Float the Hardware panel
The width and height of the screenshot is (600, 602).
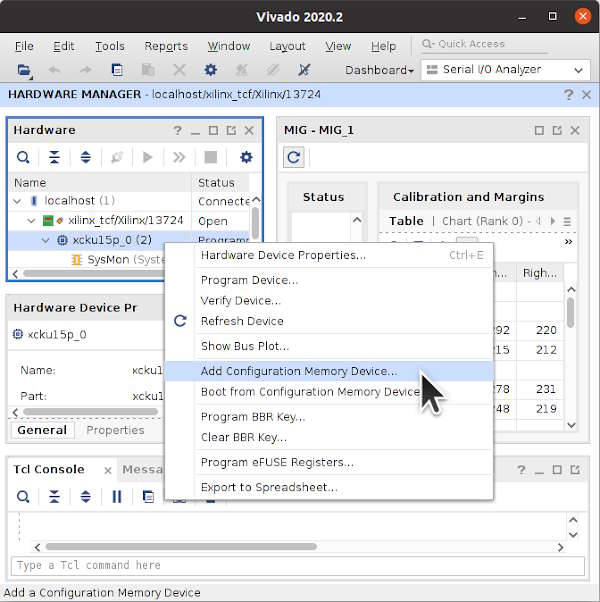pos(231,131)
